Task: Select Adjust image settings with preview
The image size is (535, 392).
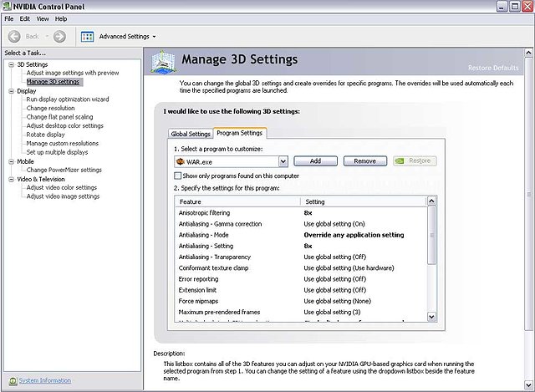Action: coord(72,73)
